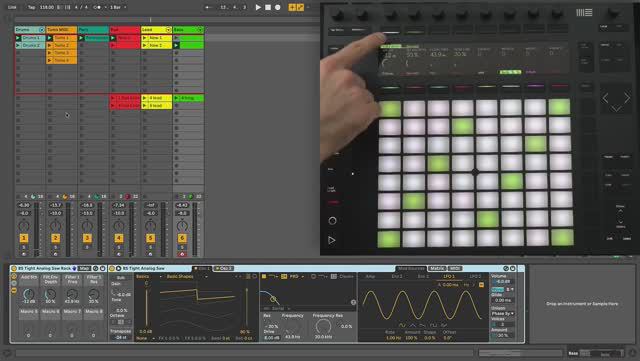640x361 pixels.
Task: Launch the Toms 2 clip
Action: [49, 45]
